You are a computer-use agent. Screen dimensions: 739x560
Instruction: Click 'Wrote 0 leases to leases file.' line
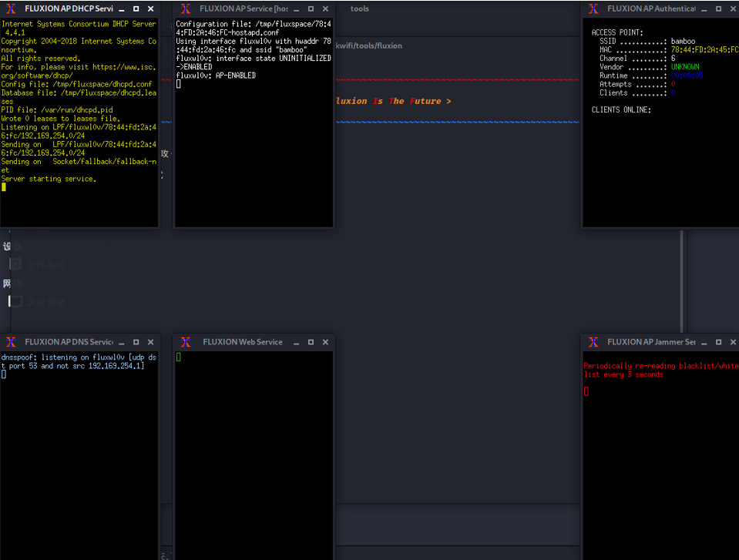[60, 119]
